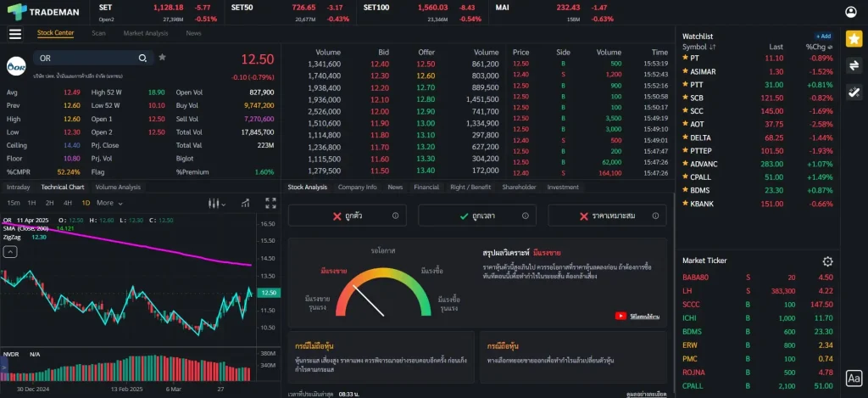Open News tab beside Market Analysis

(194, 33)
